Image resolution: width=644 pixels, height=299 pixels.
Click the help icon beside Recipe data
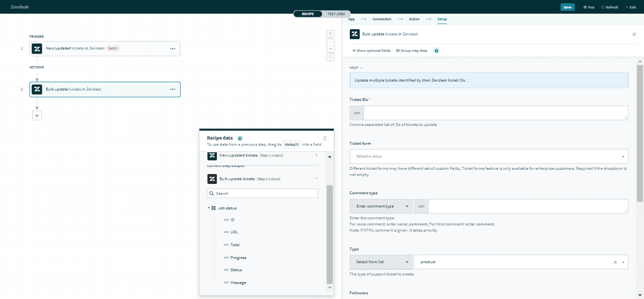point(240,138)
